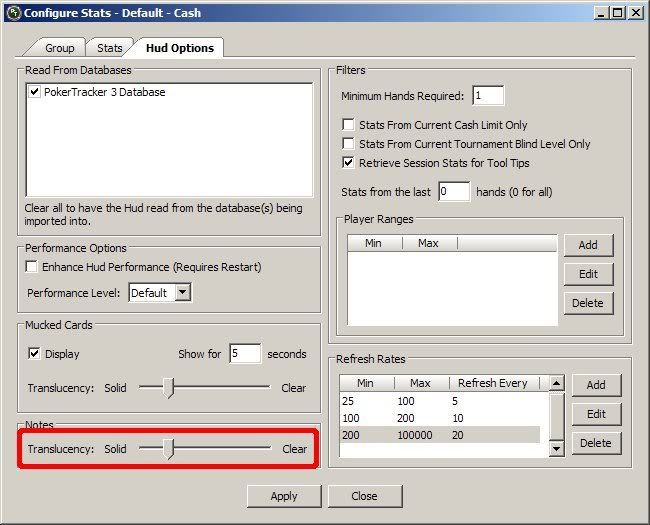Image resolution: width=650 pixels, height=525 pixels.
Task: Click Add button in Player Ranges
Action: [588, 245]
